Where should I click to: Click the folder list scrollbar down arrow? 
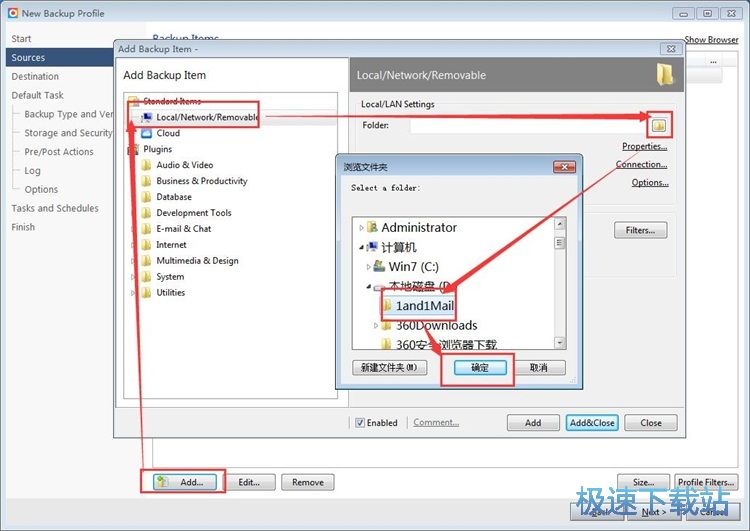[560, 343]
